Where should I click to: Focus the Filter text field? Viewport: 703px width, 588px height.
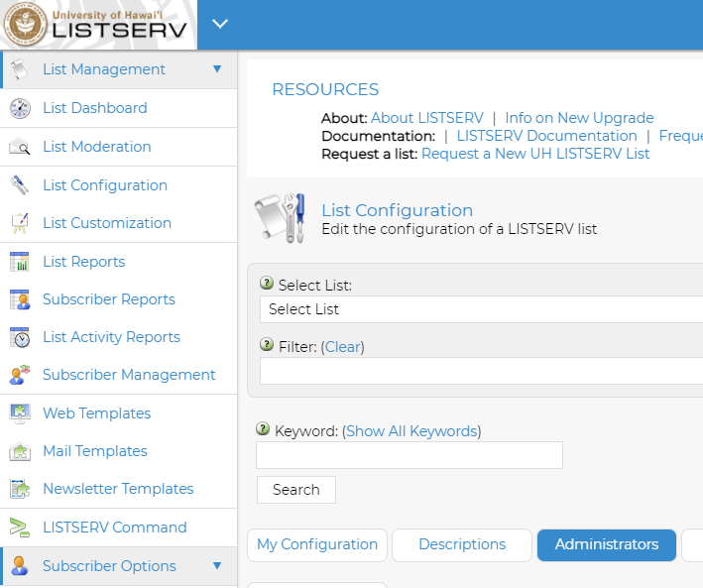[481, 371]
